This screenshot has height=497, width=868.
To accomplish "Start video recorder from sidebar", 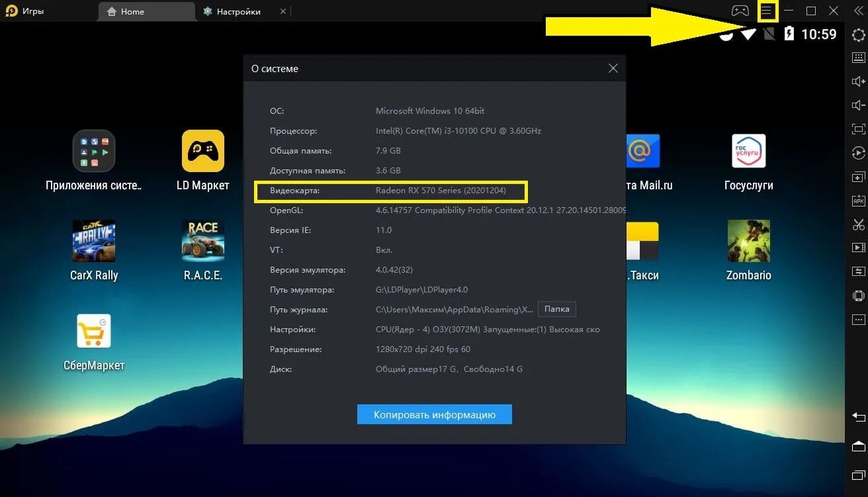I will (859, 248).
